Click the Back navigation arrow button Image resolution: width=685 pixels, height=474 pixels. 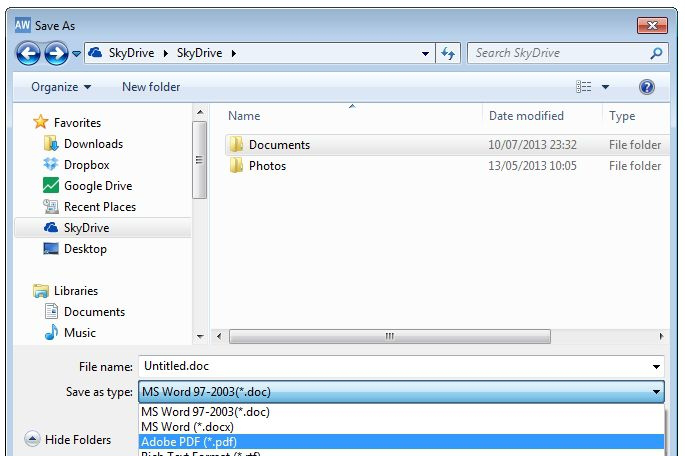click(x=27, y=53)
